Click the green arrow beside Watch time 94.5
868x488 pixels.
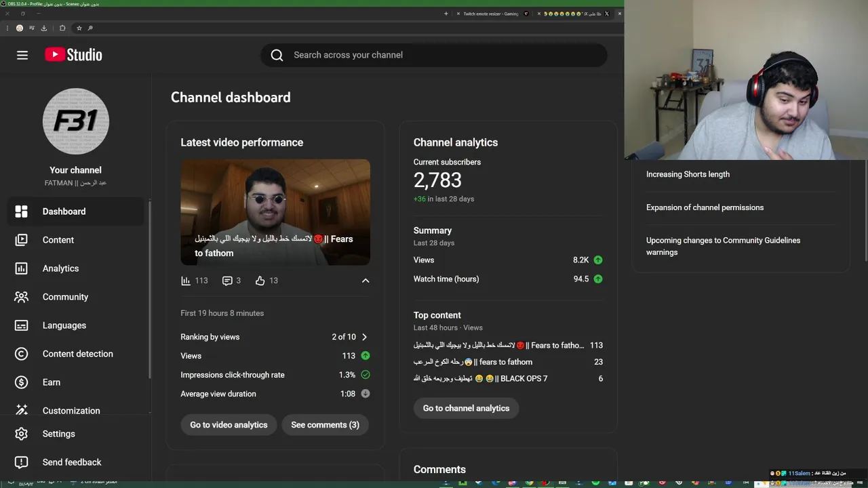[x=598, y=279]
